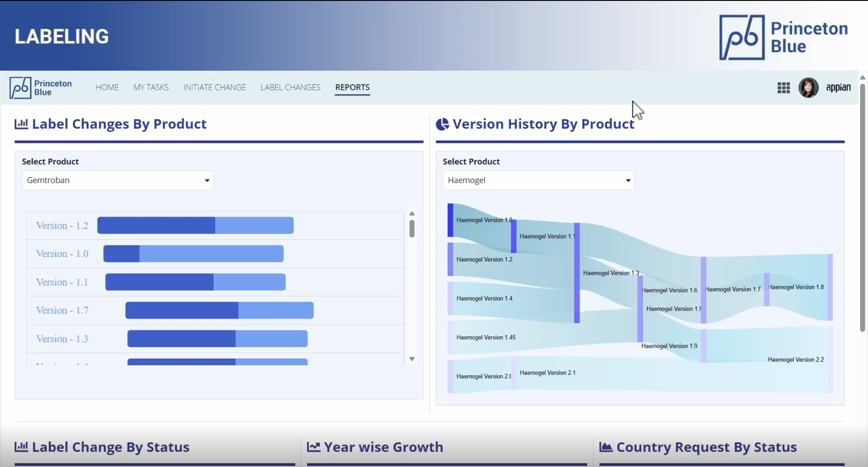Switch to the LABEL CHANGES tab

290,87
